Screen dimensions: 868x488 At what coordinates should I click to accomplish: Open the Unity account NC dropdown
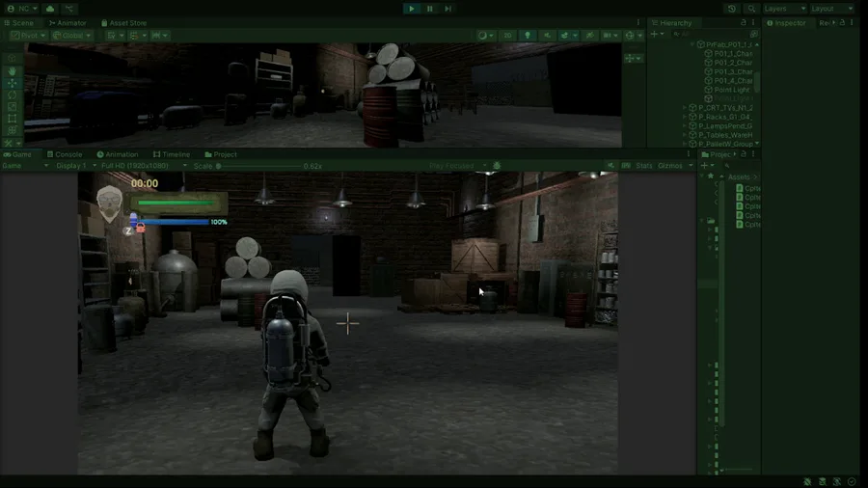(x=22, y=9)
